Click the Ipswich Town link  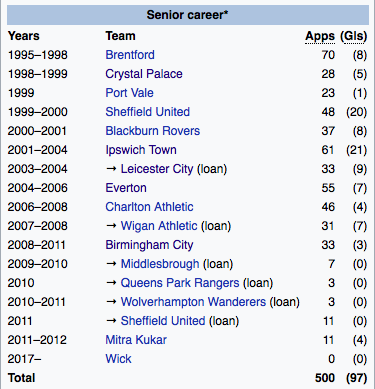point(141,150)
